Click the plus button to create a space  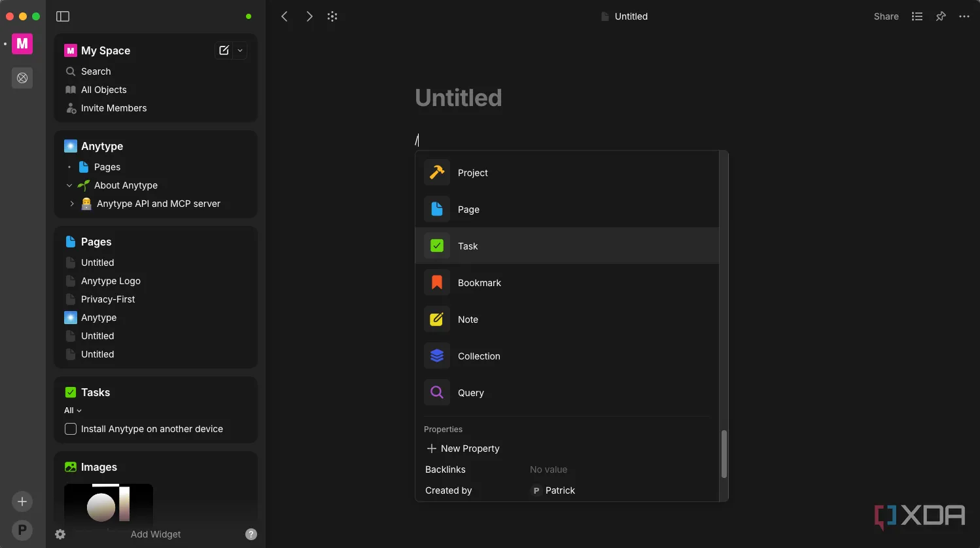(22, 502)
